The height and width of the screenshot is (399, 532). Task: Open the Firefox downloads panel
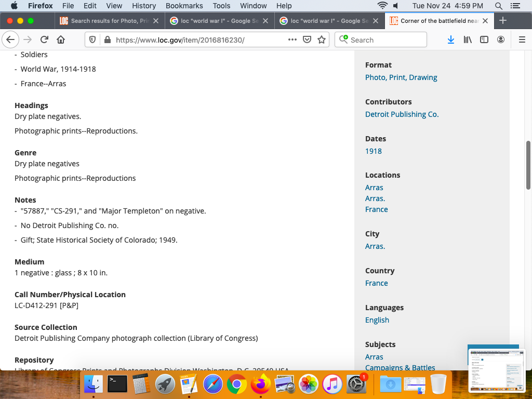[451, 40]
